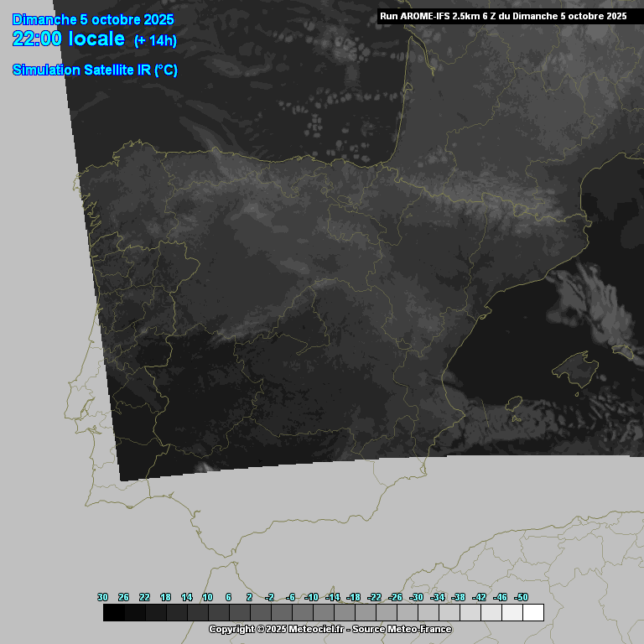Click the legend swatch under the 22 label
The image size is (644, 644).
[156, 612]
